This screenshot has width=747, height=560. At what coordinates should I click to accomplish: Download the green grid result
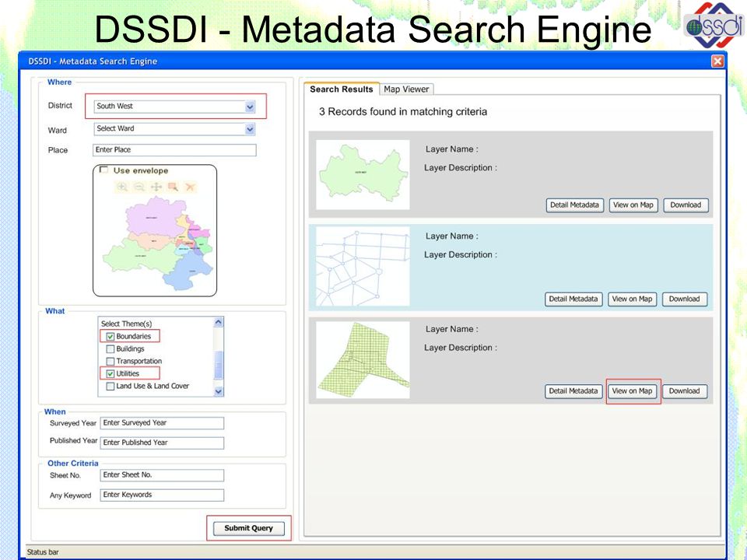point(685,391)
